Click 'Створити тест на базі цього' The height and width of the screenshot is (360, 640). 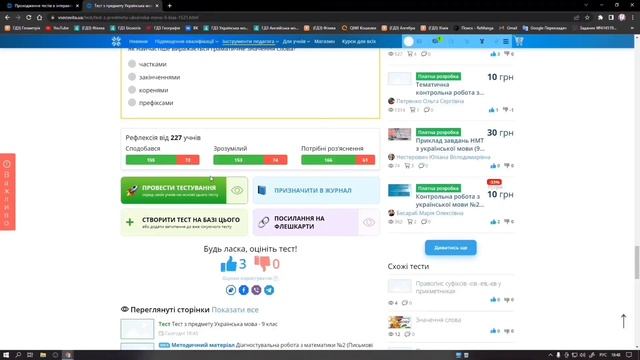tap(184, 222)
